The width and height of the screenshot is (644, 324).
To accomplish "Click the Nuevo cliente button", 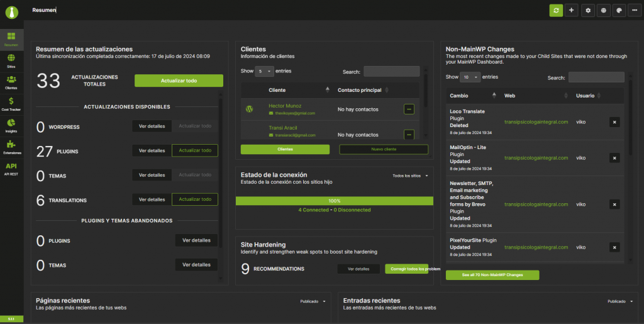I will [384, 149].
